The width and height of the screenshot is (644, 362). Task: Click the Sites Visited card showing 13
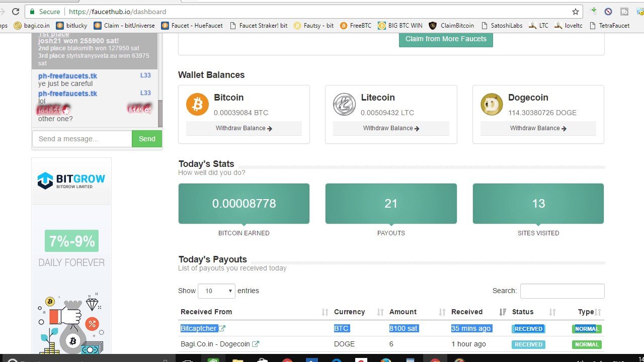(538, 204)
